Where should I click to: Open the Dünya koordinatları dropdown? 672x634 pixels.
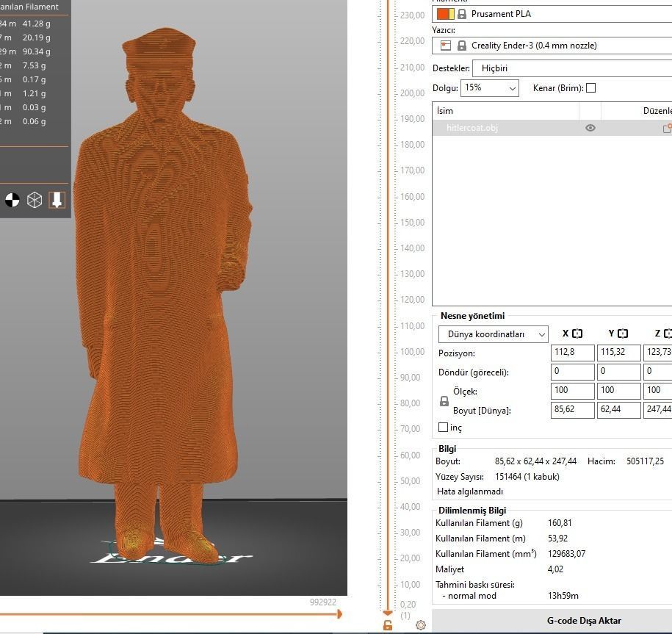tap(493, 334)
